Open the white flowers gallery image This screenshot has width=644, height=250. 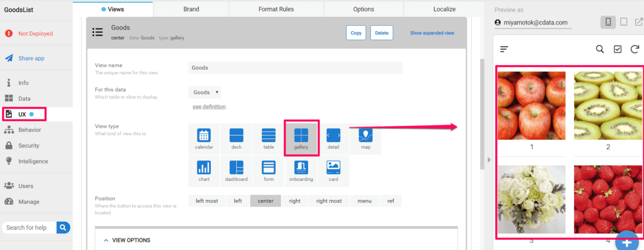point(531,200)
